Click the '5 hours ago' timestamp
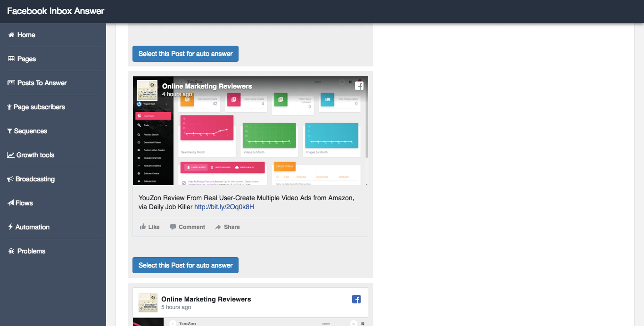Viewport: 644px width, 326px height. click(x=176, y=307)
